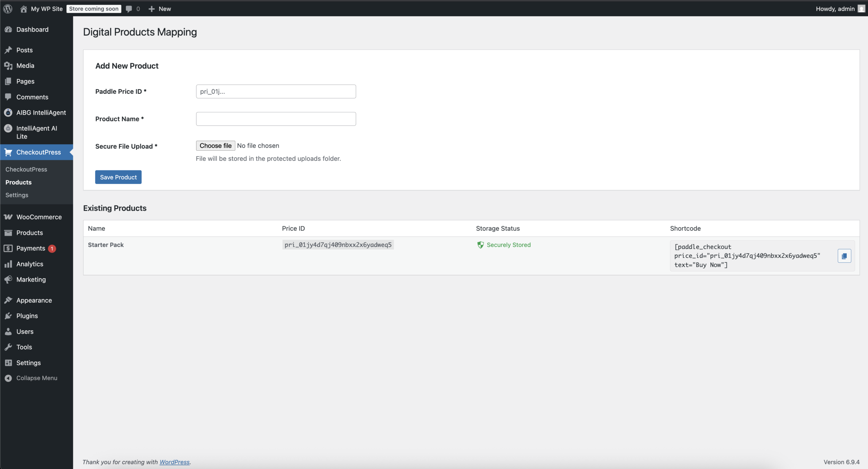868x469 pixels.
Task: Click the Tools wrench icon
Action: point(8,347)
